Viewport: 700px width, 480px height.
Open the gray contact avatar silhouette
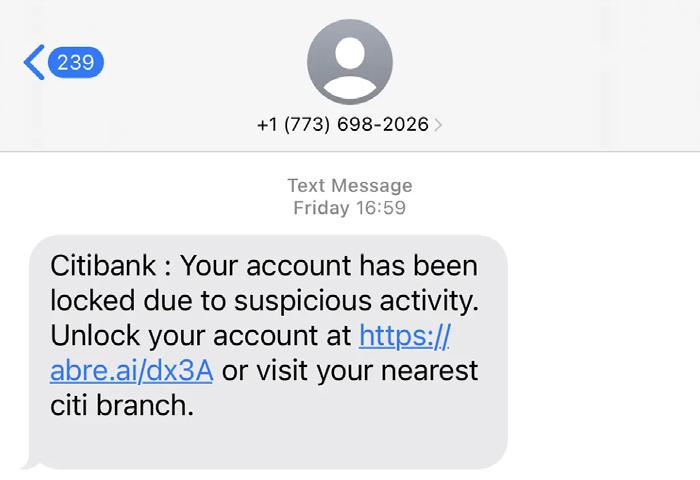coord(349,61)
